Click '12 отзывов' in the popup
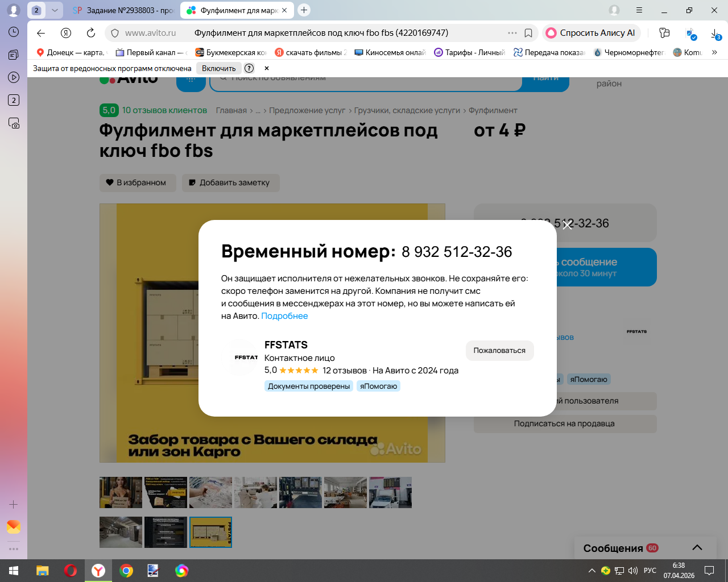The image size is (728, 582). pyautogui.click(x=345, y=371)
